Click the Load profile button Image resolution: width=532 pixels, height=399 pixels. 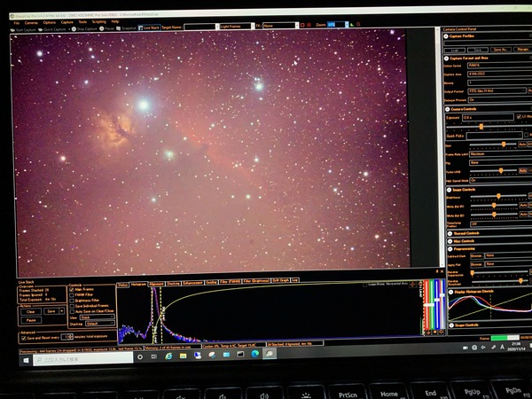click(x=455, y=51)
